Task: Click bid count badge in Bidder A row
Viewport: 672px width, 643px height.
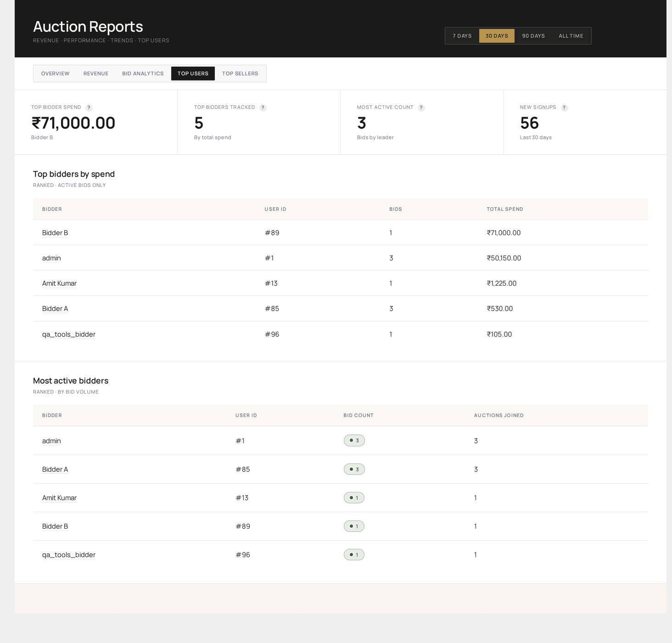Action: (x=354, y=469)
